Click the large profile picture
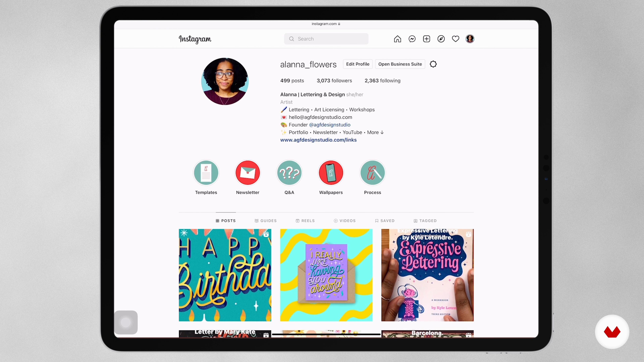Screen dimensions: 644x362 (225, 81)
